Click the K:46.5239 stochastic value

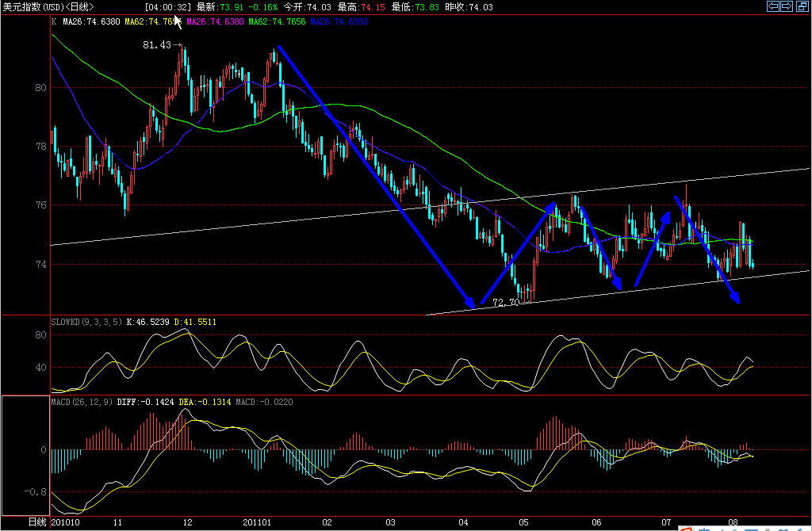(x=148, y=322)
